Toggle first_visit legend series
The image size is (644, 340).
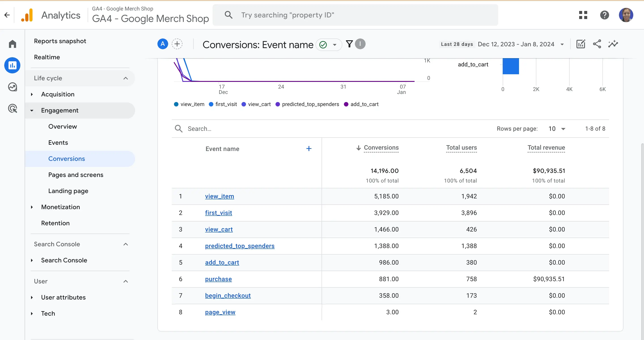(223, 104)
